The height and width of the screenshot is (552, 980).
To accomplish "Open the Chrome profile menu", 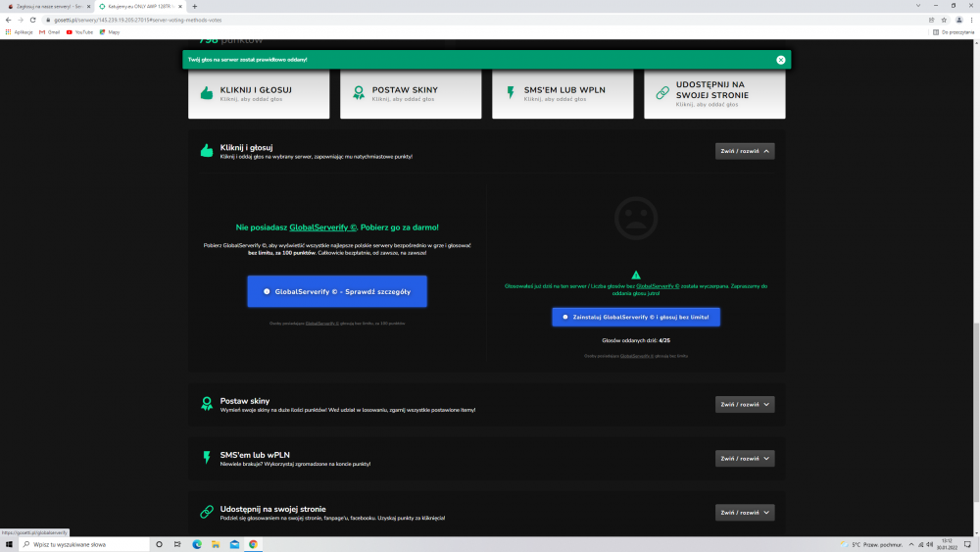I will (x=958, y=20).
